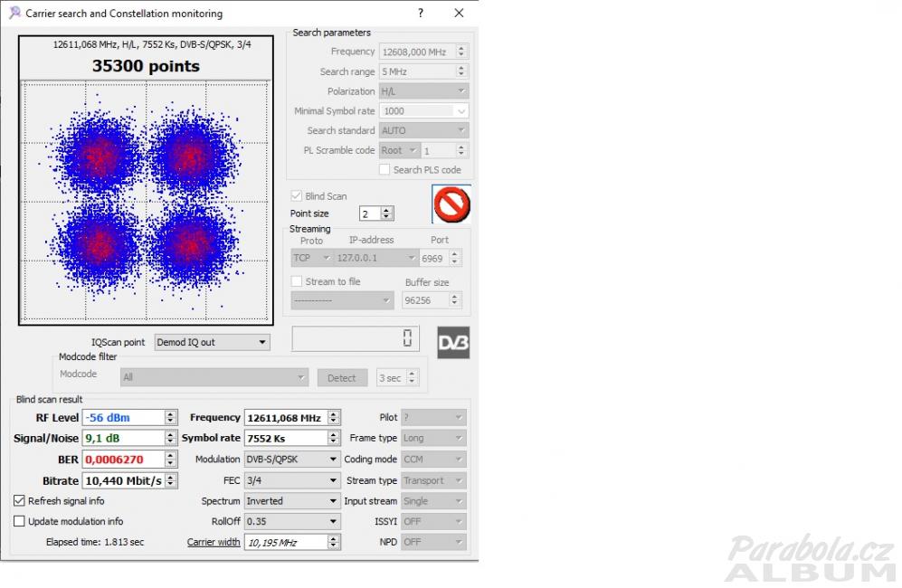The image size is (902, 588).
Task: Open the RollOff 0.35 dropdown
Action: [292, 521]
